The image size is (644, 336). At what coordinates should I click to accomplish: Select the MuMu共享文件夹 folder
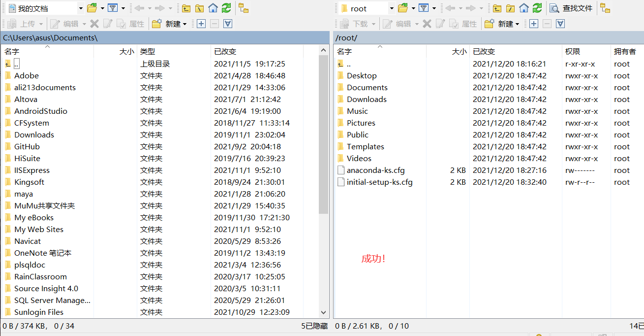pyautogui.click(x=45, y=205)
